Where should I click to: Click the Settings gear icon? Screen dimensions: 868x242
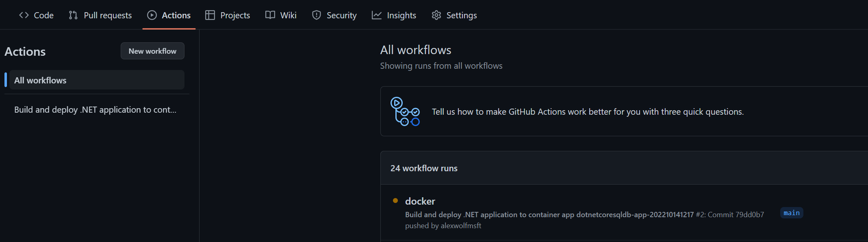point(436,15)
